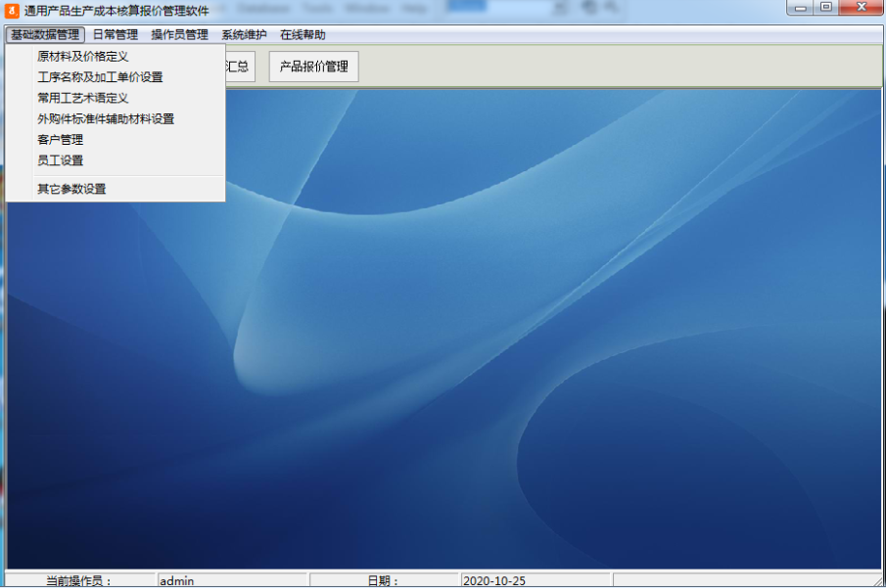The width and height of the screenshot is (886, 588).
Task: Select 员工设置 menu entry
Action: click(x=116, y=160)
